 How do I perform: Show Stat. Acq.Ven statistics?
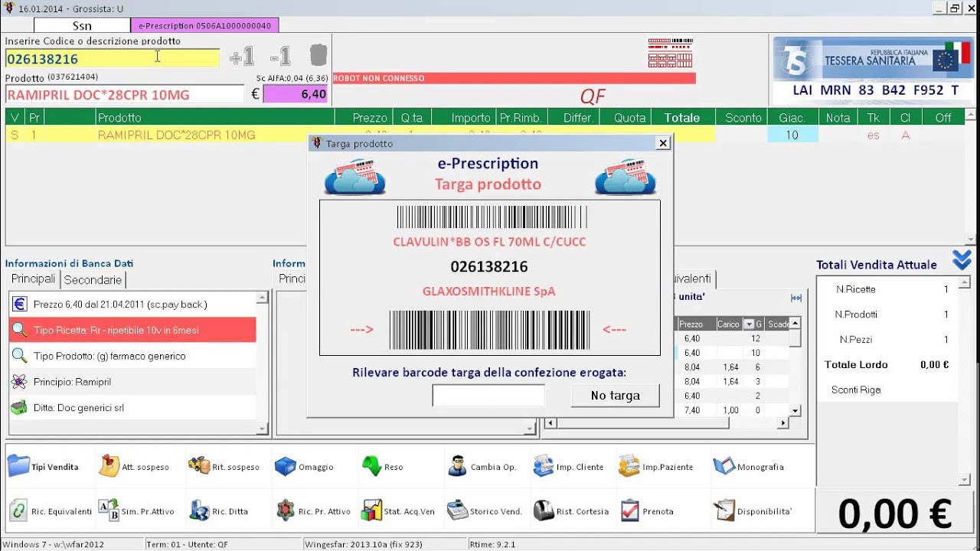pos(398,510)
